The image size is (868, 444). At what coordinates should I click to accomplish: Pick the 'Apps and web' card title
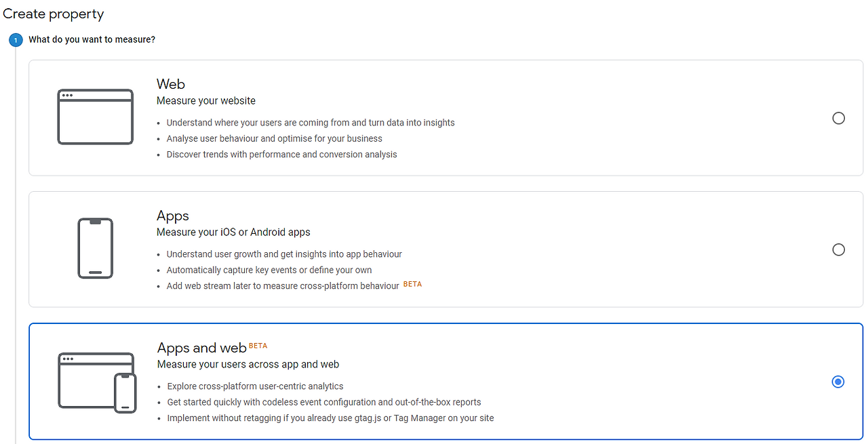pyautogui.click(x=201, y=348)
